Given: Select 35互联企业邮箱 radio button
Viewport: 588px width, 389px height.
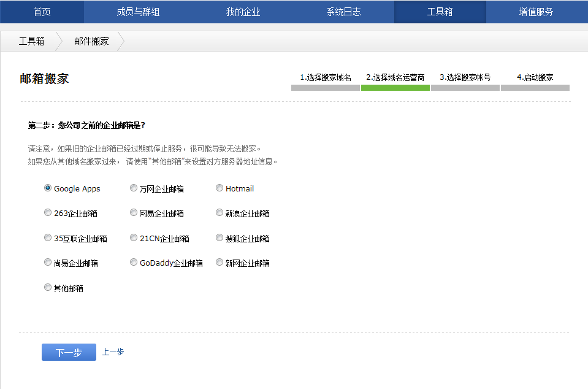Looking at the screenshot, I should (x=48, y=238).
